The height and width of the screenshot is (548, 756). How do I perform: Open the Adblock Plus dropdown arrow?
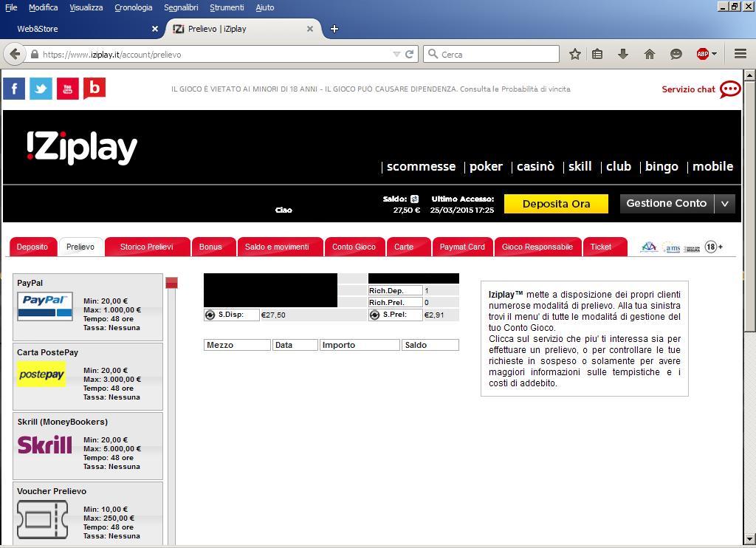714,54
